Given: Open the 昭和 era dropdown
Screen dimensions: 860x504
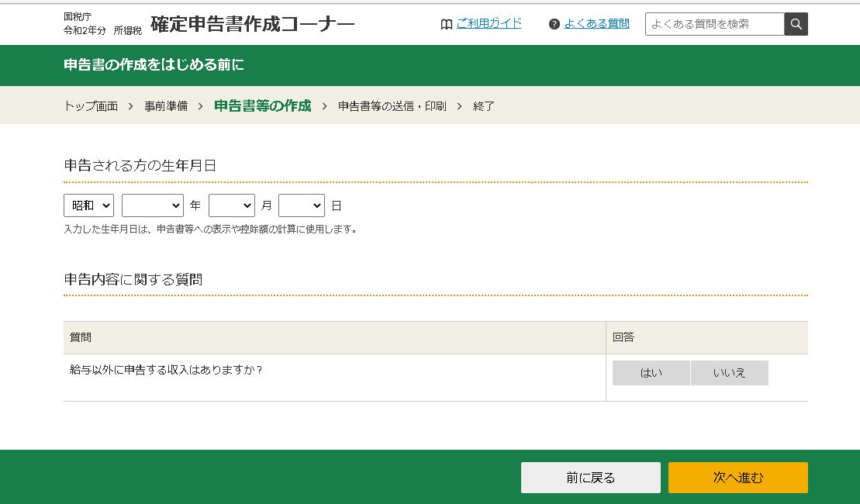Looking at the screenshot, I should coord(88,205).
